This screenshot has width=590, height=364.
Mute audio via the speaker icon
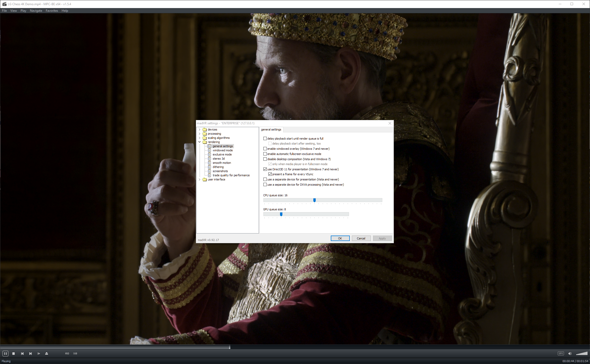570,354
